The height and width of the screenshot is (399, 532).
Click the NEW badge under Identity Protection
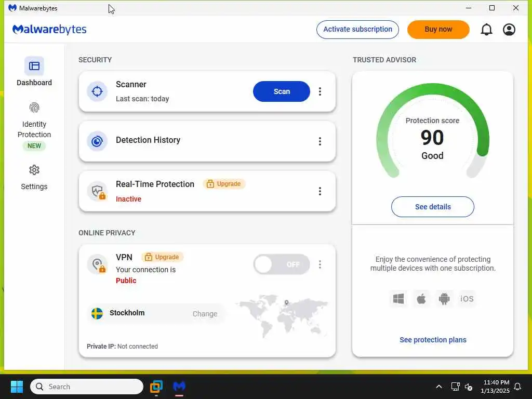34,146
